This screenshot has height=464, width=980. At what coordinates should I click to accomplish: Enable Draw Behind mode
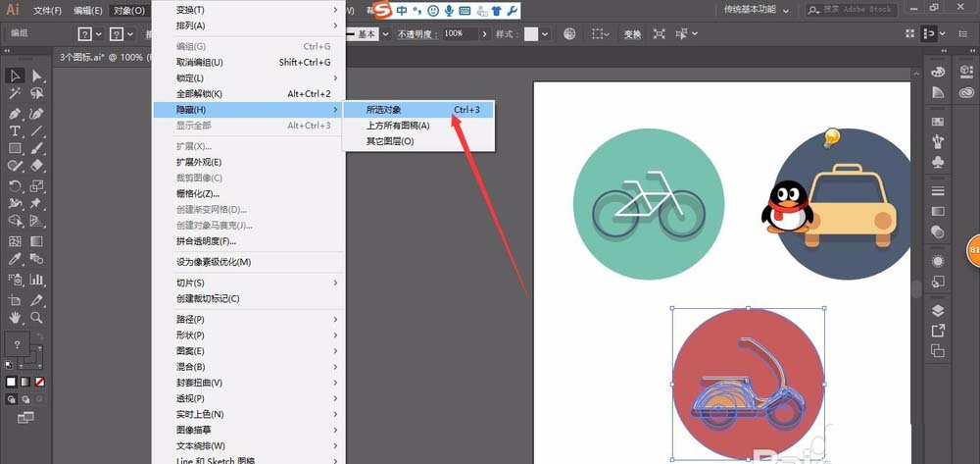coord(25,399)
